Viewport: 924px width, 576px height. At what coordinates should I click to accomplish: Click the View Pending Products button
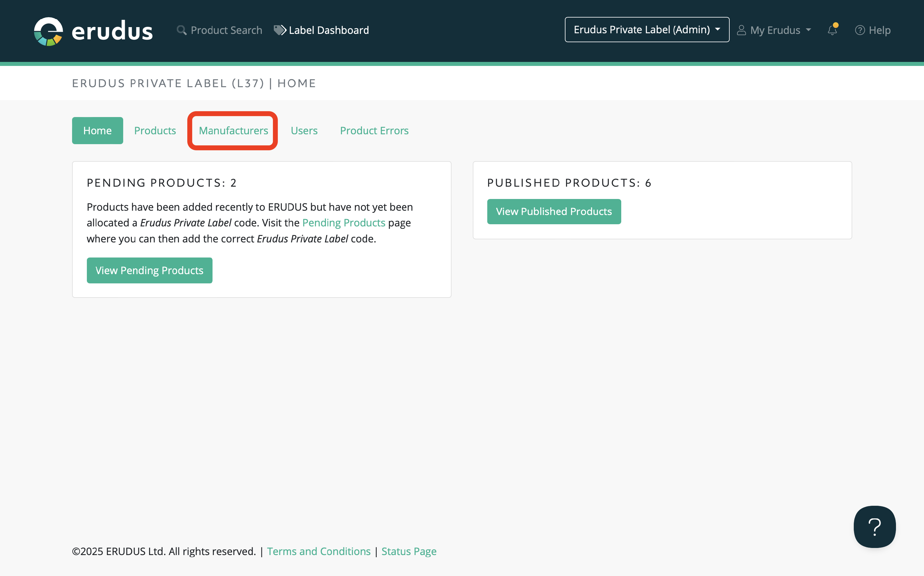click(149, 270)
